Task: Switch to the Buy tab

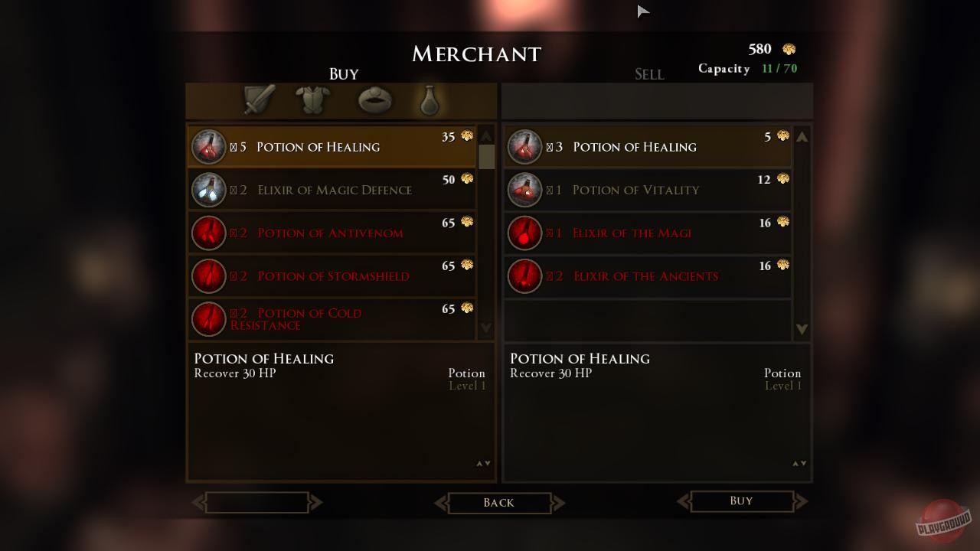Action: 344,74
